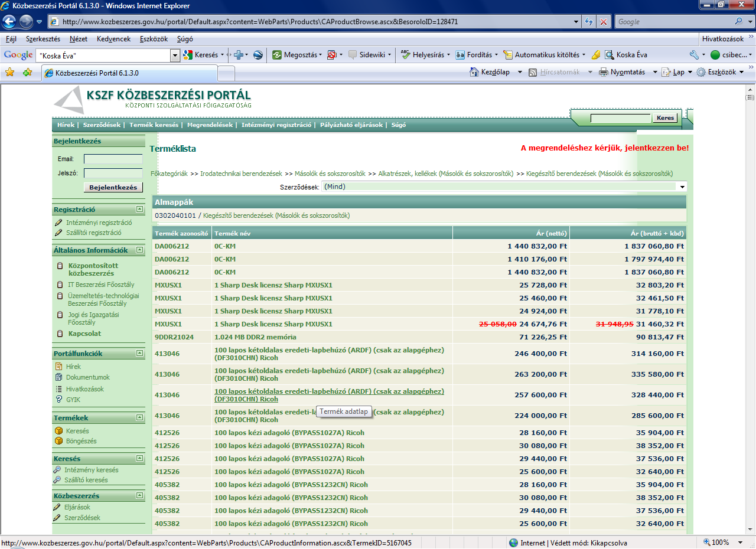Open the Hivatkozások links bar item

pyautogui.click(x=723, y=39)
